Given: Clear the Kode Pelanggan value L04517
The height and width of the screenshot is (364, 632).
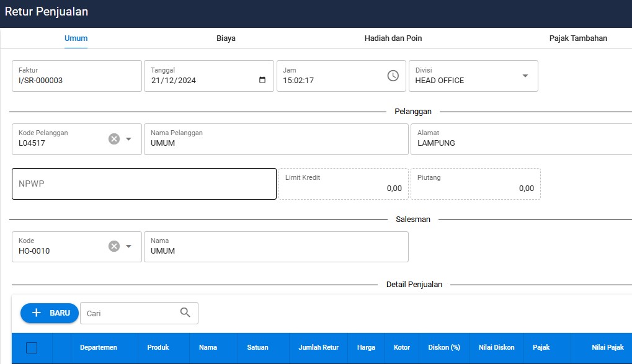Looking at the screenshot, I should (x=114, y=139).
